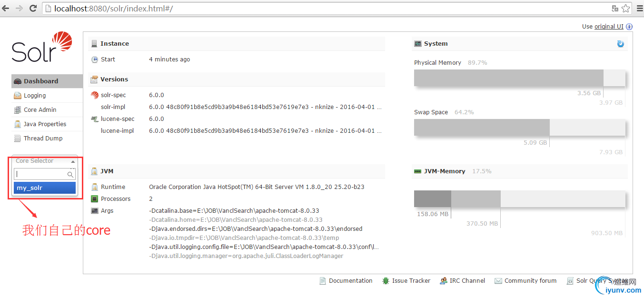
Task: Click the -Dcatalina.base argument line
Action: 234,211
